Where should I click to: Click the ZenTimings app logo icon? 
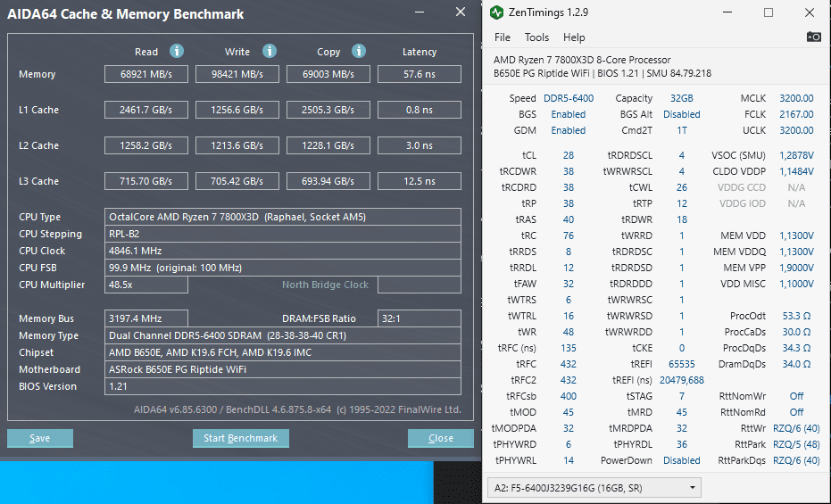496,12
